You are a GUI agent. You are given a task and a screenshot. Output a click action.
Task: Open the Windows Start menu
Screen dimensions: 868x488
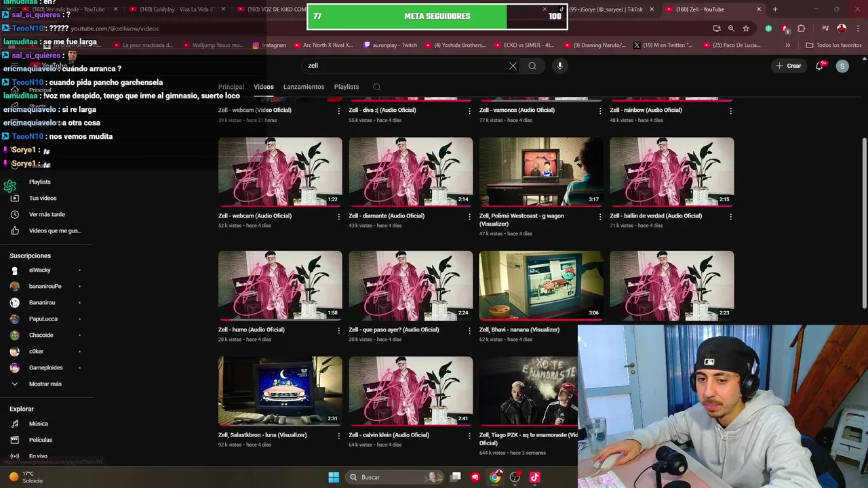tap(334, 477)
